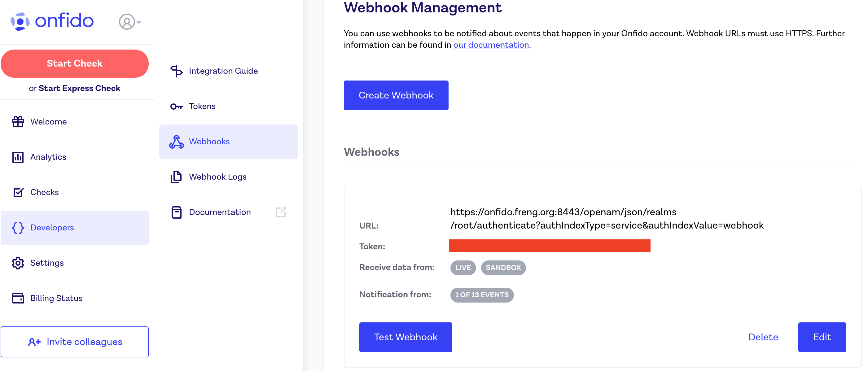Open the user account dropdown
The height and width of the screenshot is (371, 868).
(x=130, y=22)
